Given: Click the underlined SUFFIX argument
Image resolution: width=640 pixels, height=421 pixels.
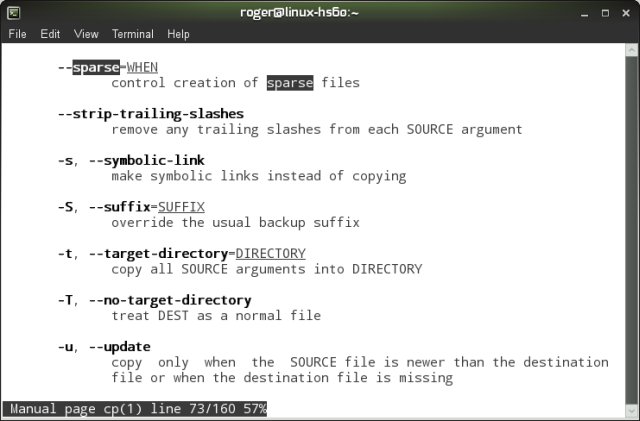Looking at the screenshot, I should [x=181, y=207].
